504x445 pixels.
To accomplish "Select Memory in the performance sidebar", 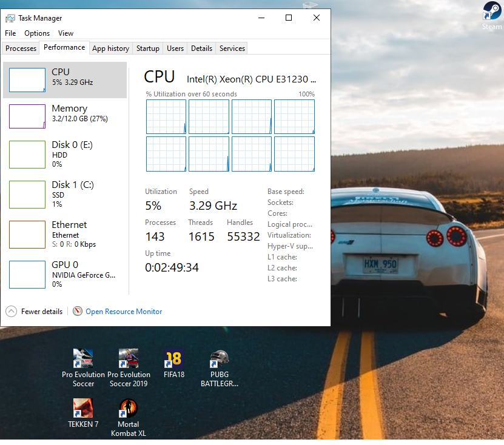I will point(65,115).
